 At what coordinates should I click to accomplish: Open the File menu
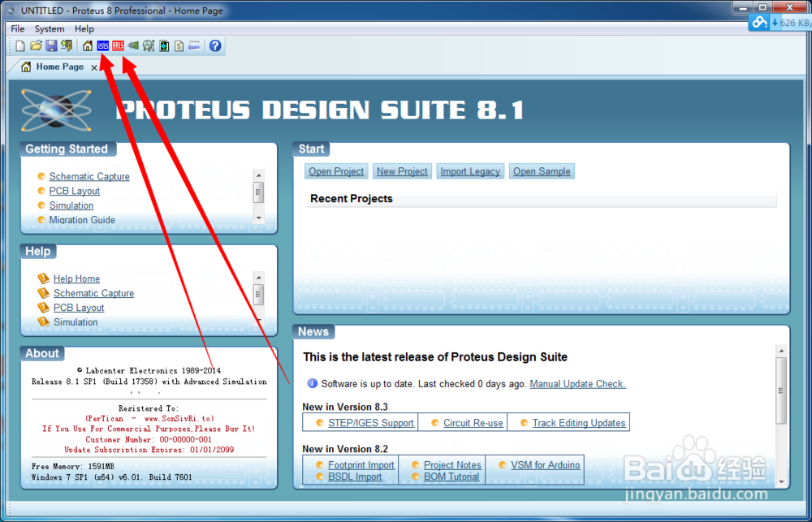18,29
